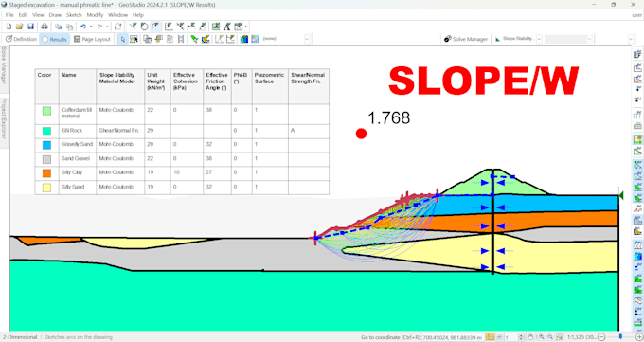
Task: Open the Slope Stability analysis dropdown
Action: point(539,39)
